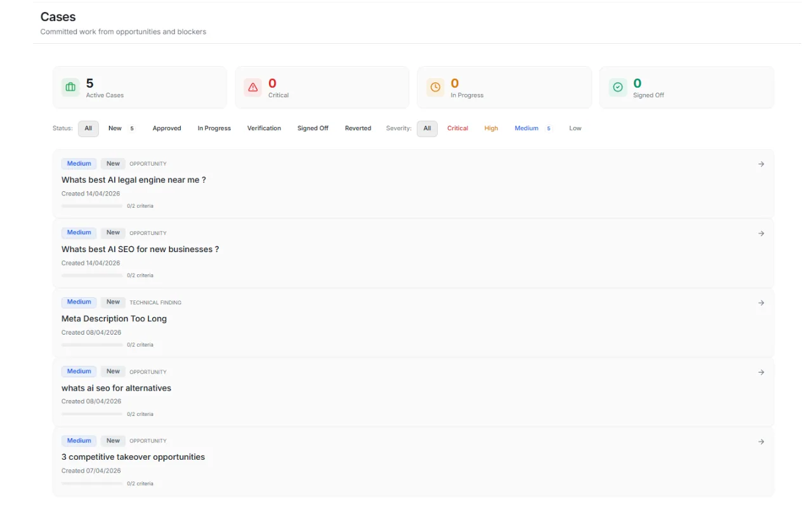The height and width of the screenshot is (508, 812).
Task: Show only In Progress status cases
Action: [x=214, y=128]
